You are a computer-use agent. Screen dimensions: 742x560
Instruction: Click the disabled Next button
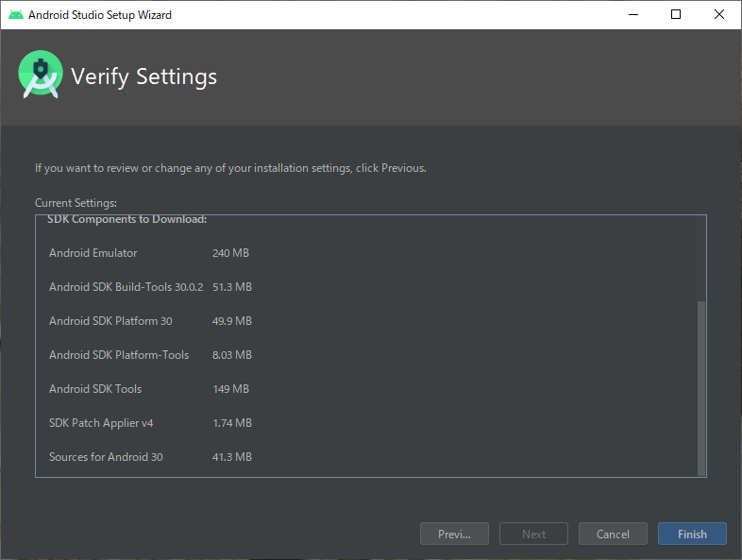click(x=533, y=534)
